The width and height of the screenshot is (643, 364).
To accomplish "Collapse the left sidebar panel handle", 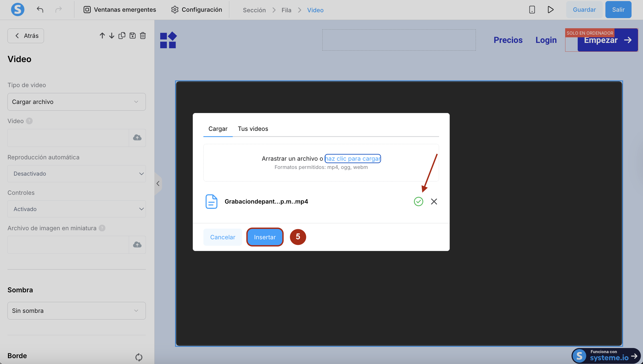I will click(158, 184).
